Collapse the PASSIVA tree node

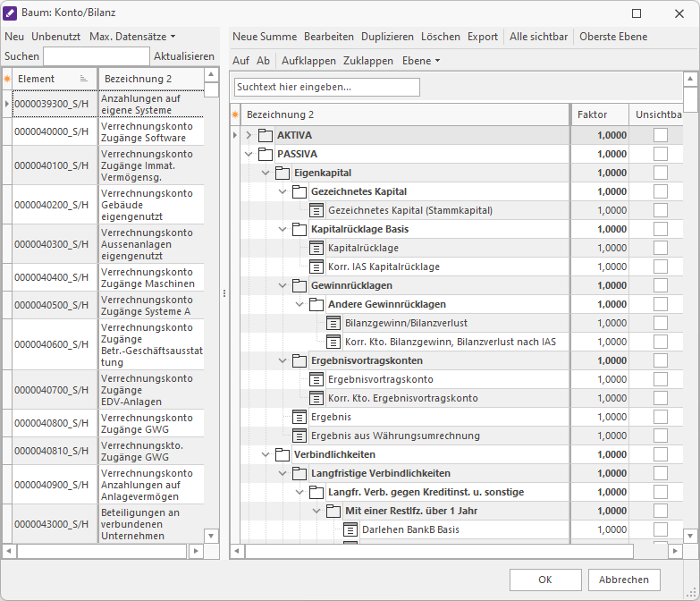pyautogui.click(x=249, y=154)
